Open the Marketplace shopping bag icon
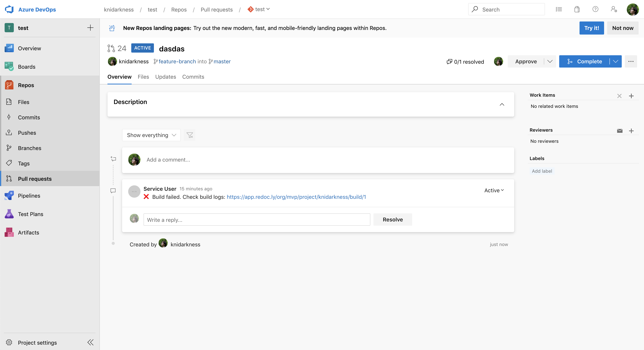 (577, 9)
